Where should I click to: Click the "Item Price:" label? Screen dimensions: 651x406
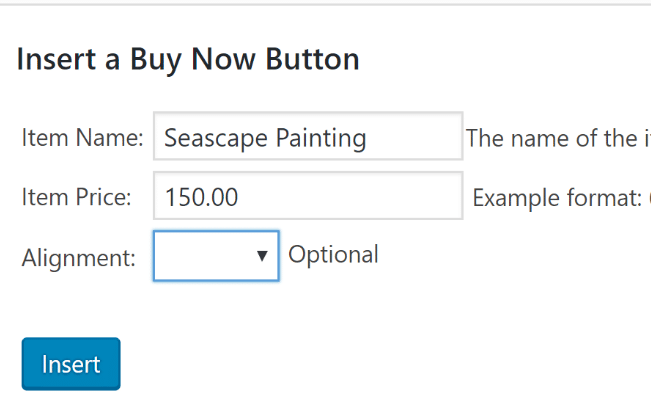(76, 197)
